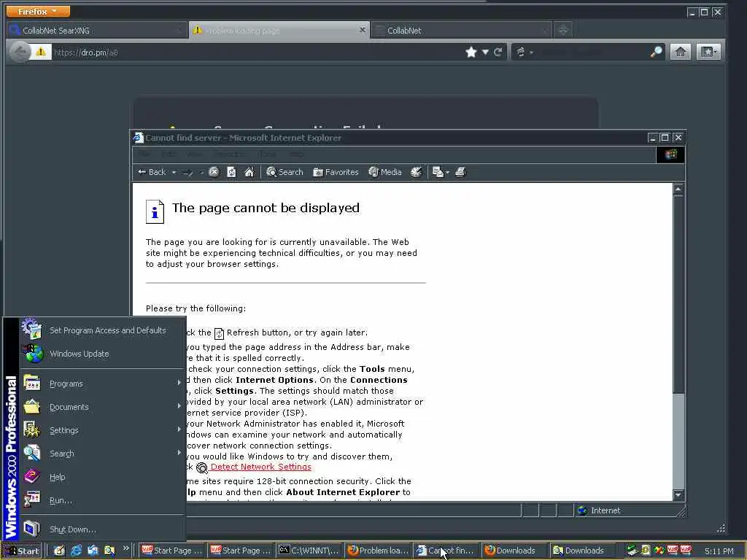The image size is (747, 560).
Task: Switch to the Problem loading taskbar button
Action: point(379,551)
